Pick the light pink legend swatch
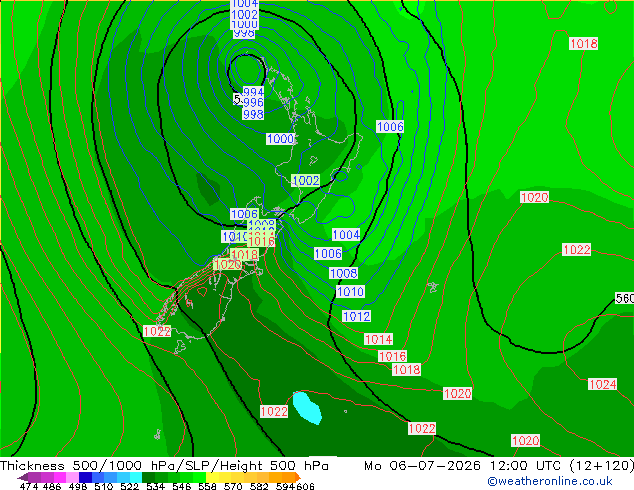 tap(72, 477)
